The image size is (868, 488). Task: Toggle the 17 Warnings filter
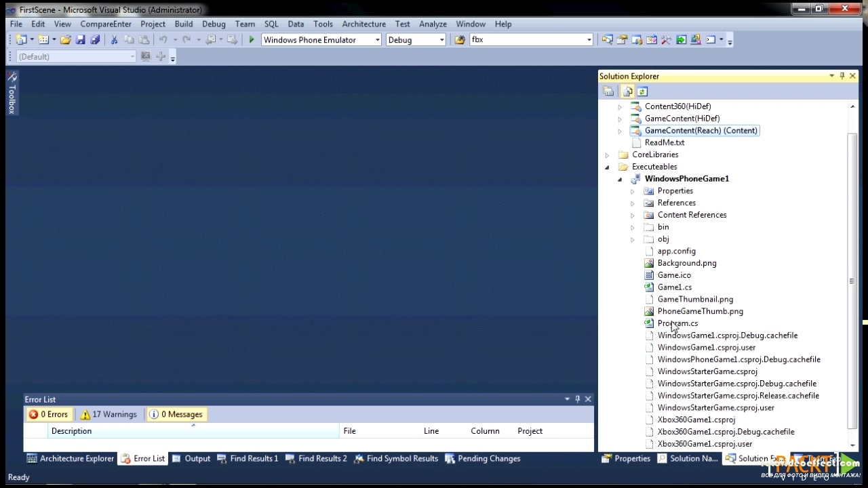pos(108,414)
